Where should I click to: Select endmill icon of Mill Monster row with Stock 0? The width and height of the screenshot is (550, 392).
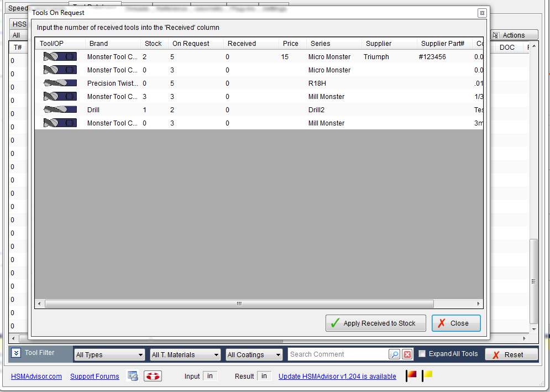60,123
